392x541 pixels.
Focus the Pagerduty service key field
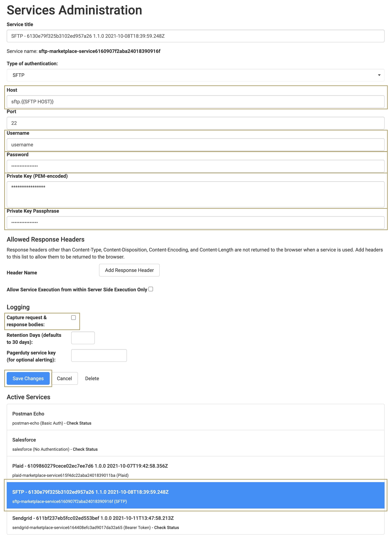click(x=99, y=355)
